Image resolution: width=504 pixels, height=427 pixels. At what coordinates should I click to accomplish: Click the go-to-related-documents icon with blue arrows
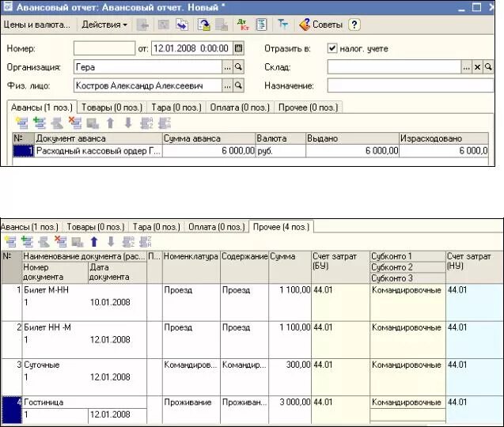182,25
